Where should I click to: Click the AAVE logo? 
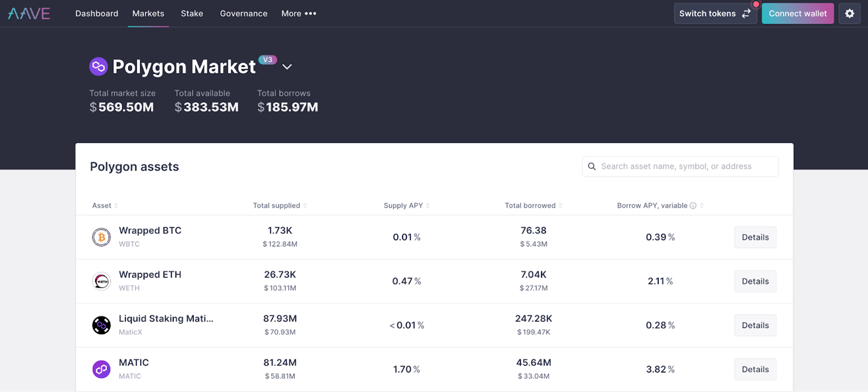pyautogui.click(x=29, y=14)
